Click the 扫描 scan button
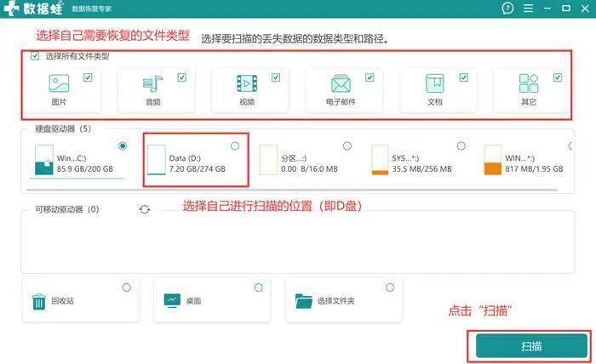Image resolution: width=596 pixels, height=364 pixels. pos(531,346)
